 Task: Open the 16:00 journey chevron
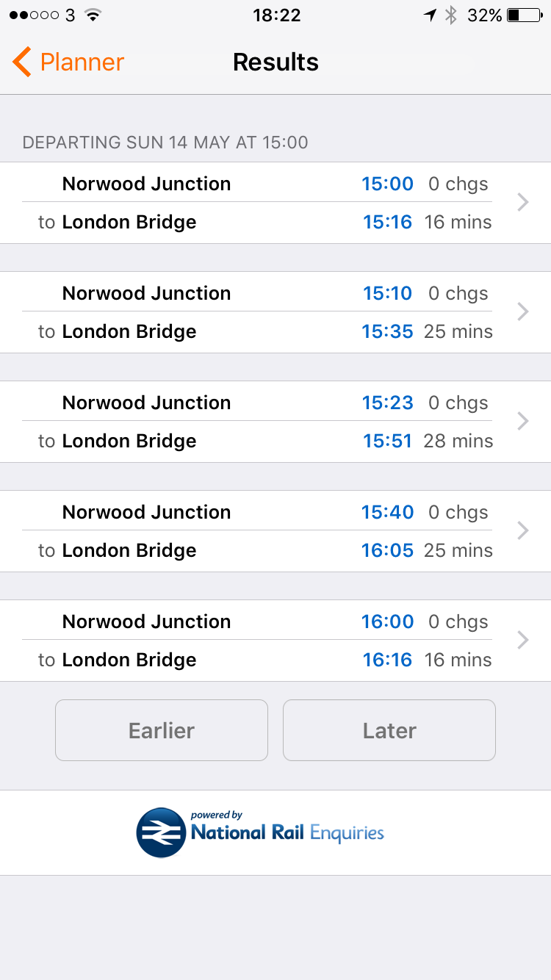(523, 640)
